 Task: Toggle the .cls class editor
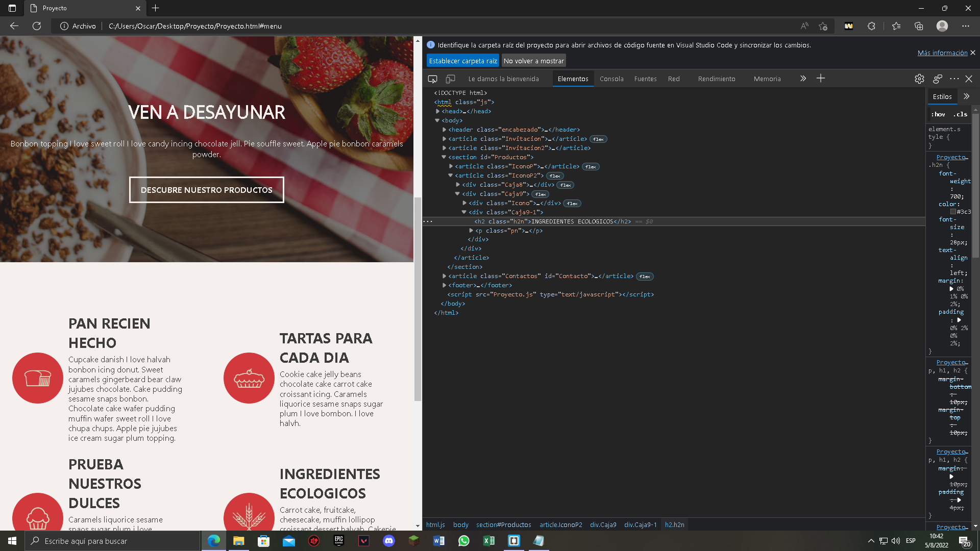(x=961, y=114)
